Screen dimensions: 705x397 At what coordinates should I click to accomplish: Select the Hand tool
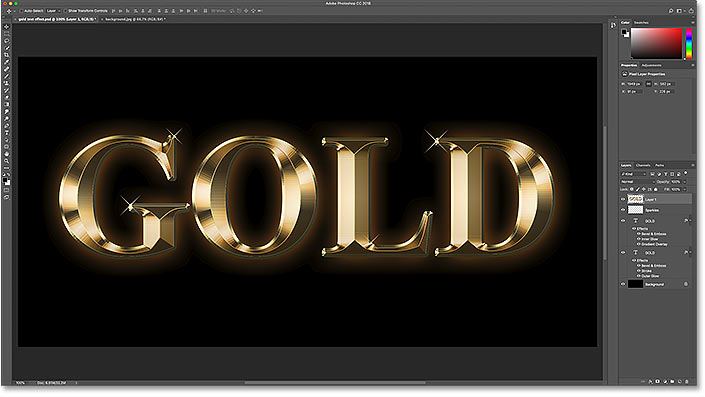6,154
